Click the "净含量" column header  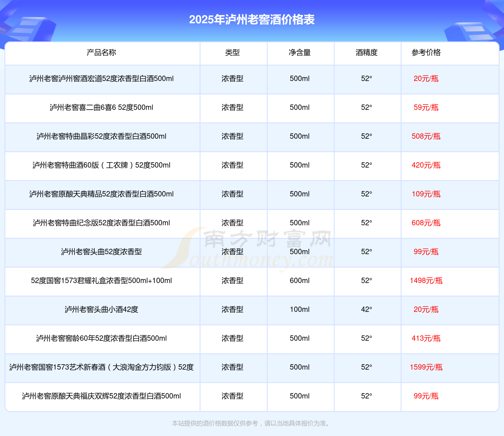tap(300, 52)
